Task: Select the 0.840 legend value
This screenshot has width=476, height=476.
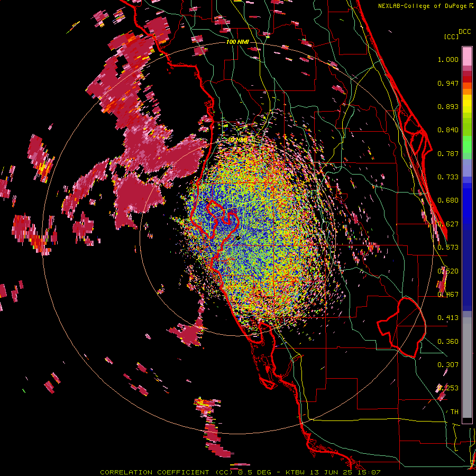Action: point(448,130)
